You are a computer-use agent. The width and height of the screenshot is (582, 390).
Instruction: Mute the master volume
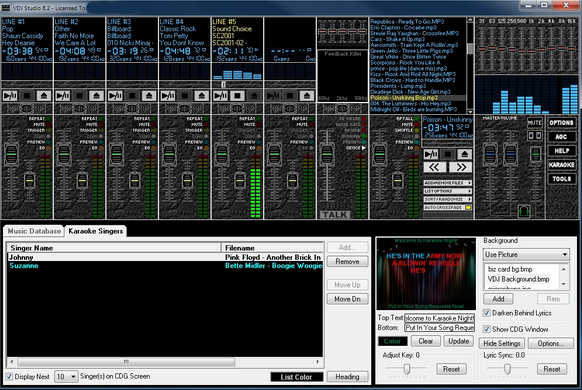pyautogui.click(x=534, y=122)
